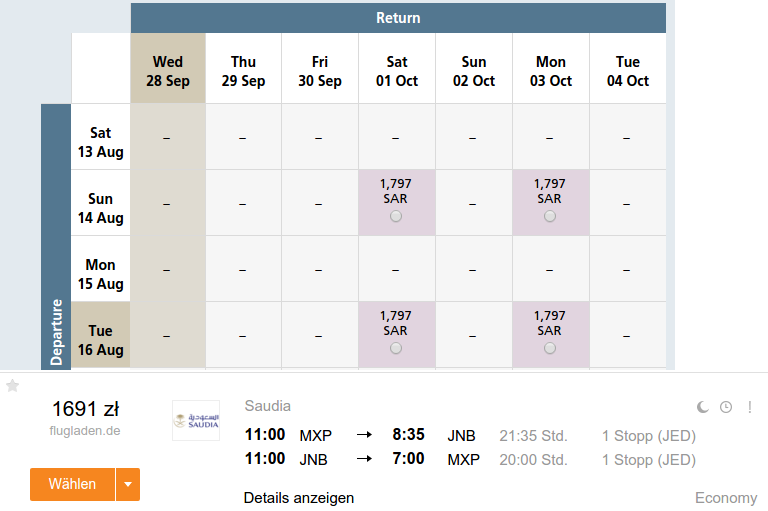Click the arrow on the MXP to JNB flight row
Viewport: 768px width, 511px height.
click(364, 435)
